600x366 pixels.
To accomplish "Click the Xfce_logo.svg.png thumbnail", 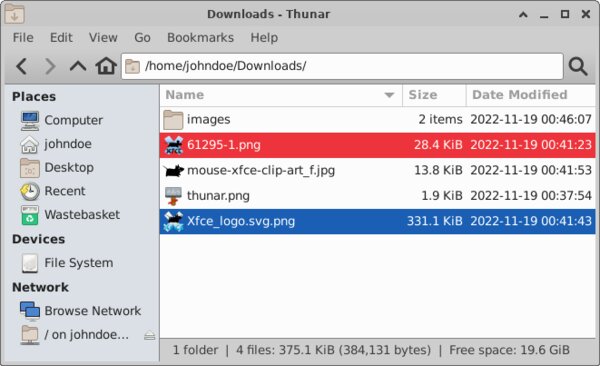I will point(173,222).
